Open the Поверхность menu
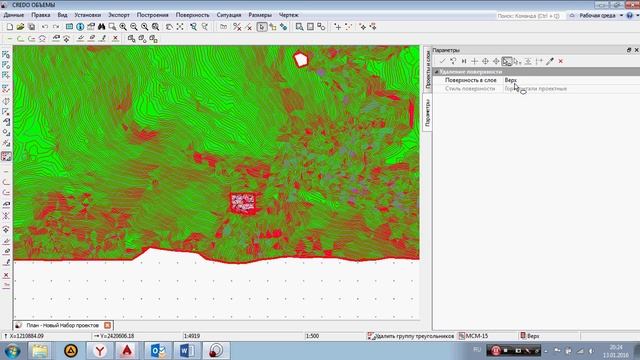 coord(193,15)
